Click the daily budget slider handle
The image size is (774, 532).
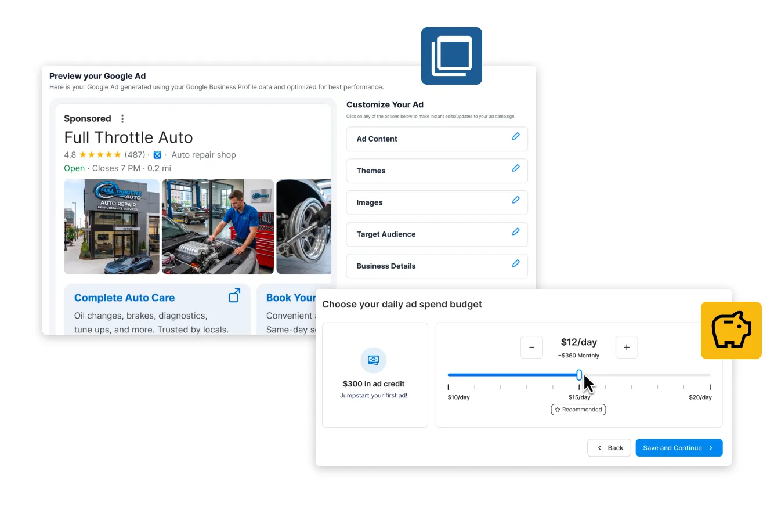pyautogui.click(x=579, y=375)
